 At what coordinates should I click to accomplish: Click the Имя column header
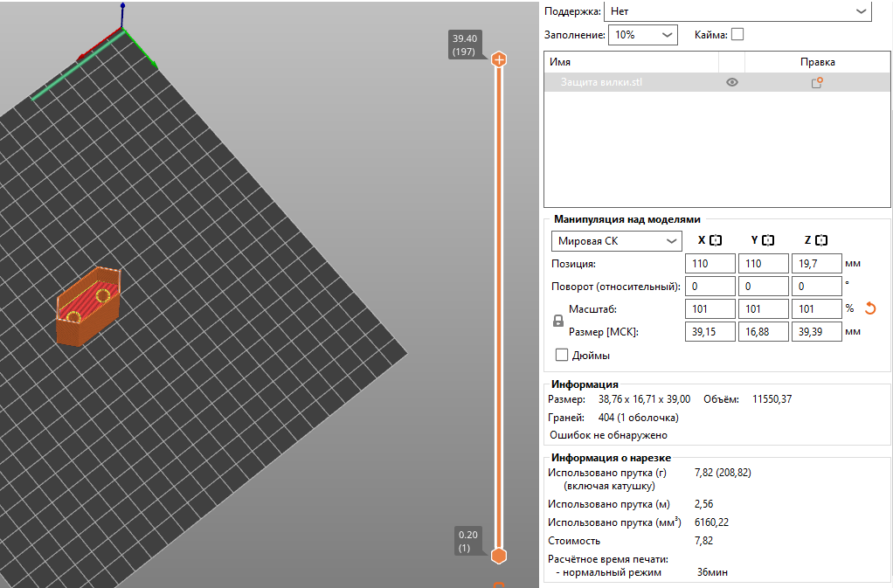[631, 62]
